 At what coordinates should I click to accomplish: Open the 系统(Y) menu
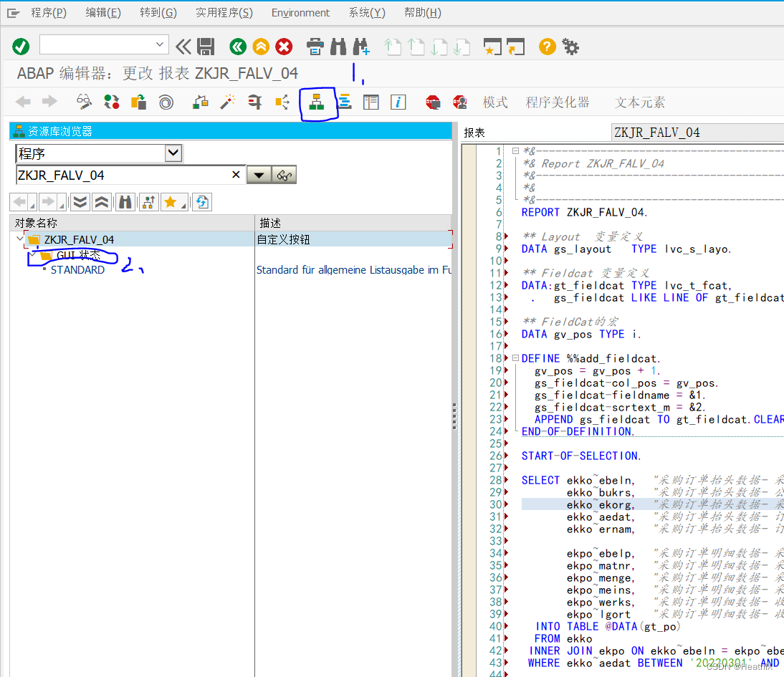pos(367,12)
